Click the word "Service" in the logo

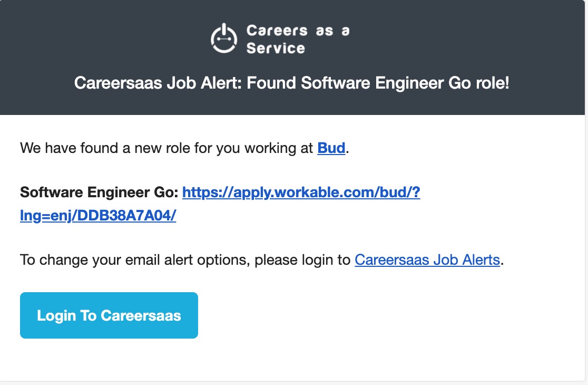pos(276,48)
